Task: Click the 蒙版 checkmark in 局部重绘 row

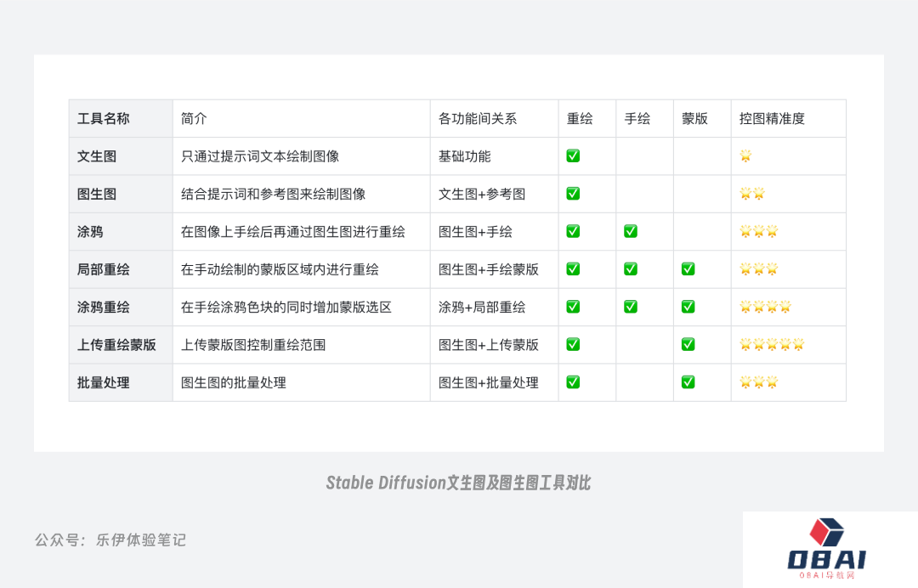Action: tap(688, 269)
